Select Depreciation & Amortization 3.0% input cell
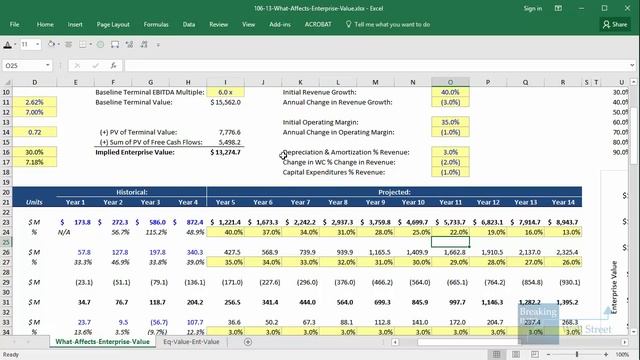This screenshot has height=360, width=640. pyautogui.click(x=450, y=152)
